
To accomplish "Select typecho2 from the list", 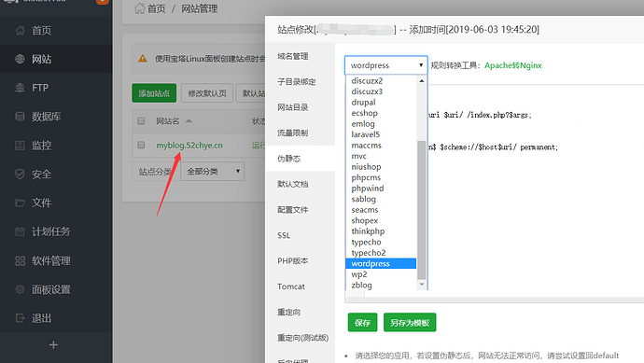I will pyautogui.click(x=381, y=253).
